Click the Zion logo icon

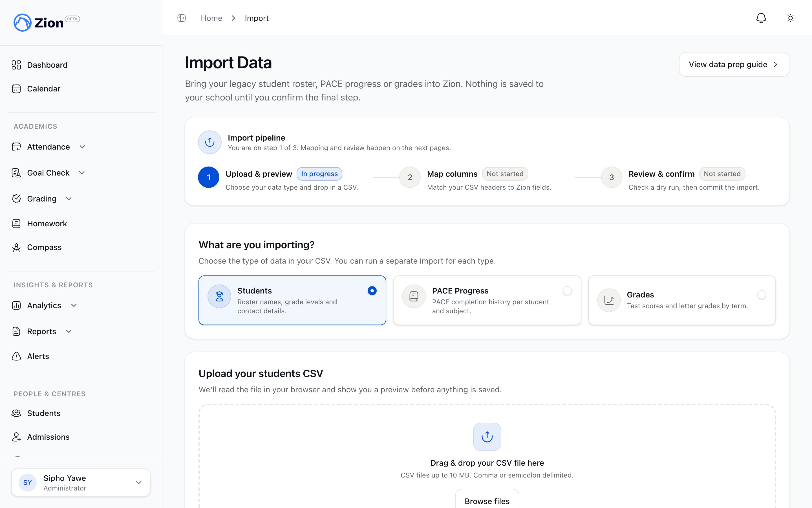(x=23, y=23)
